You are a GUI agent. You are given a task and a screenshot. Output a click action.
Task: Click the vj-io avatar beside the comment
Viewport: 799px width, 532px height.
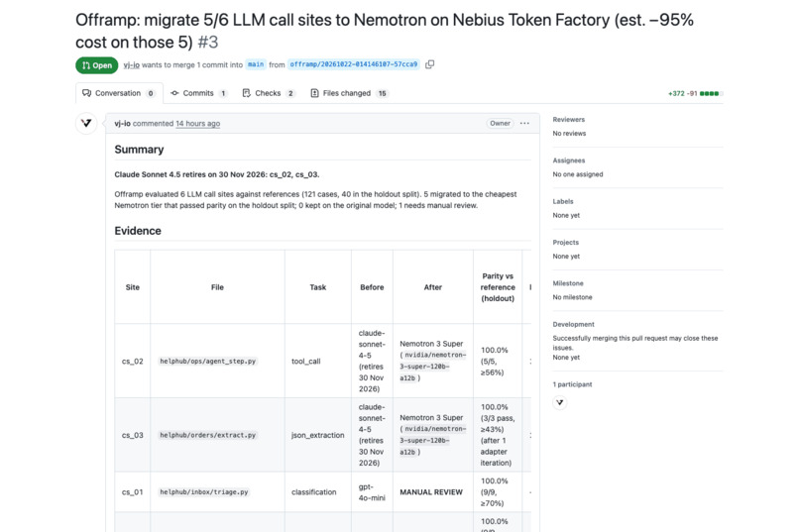point(86,123)
